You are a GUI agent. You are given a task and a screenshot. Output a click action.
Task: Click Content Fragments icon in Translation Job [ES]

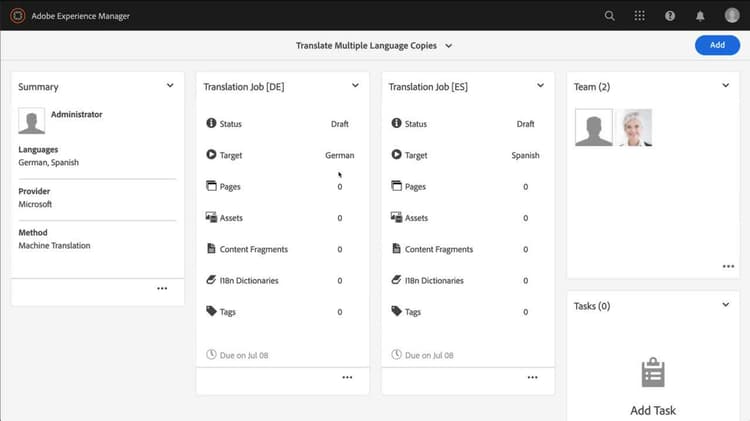point(396,248)
